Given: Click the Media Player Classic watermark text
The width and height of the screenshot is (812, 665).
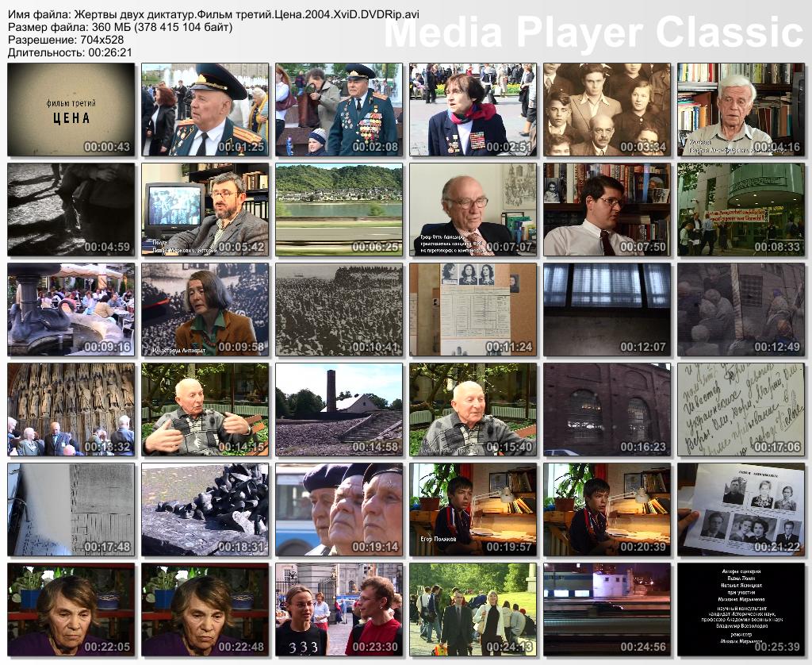Looking at the screenshot, I should point(593,33).
